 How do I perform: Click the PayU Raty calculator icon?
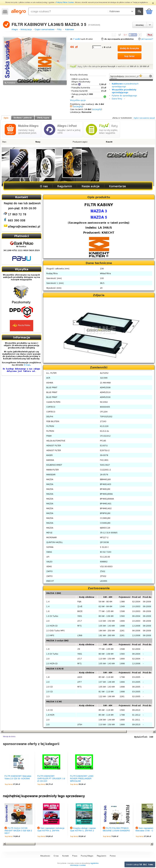(x=91, y=129)
